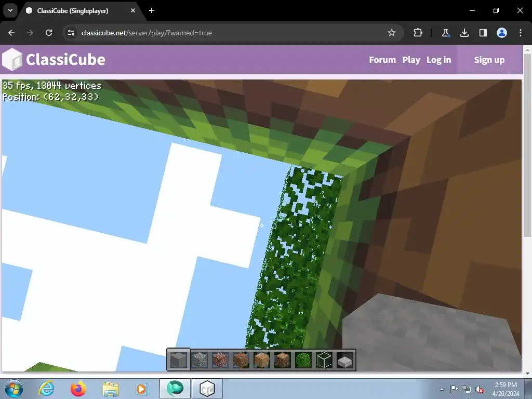Launch Firefox from taskbar
The image size is (532, 399).
[x=78, y=389]
